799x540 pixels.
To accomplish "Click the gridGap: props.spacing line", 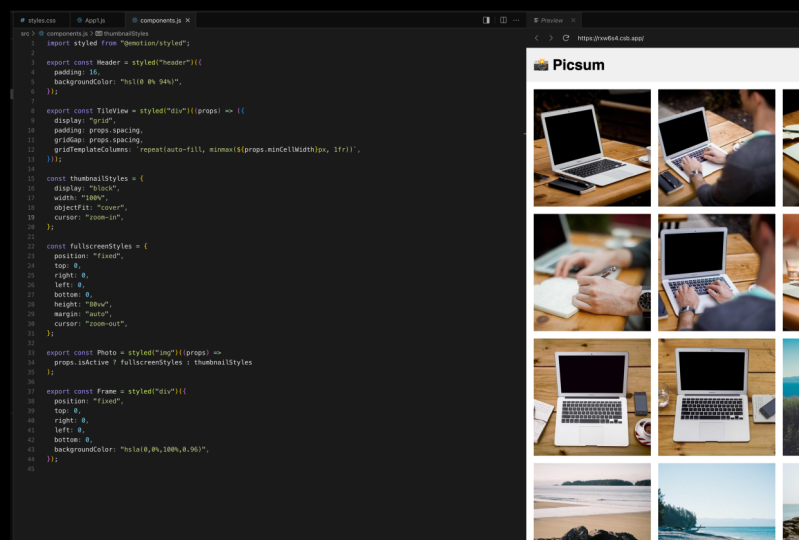I will coord(98,140).
